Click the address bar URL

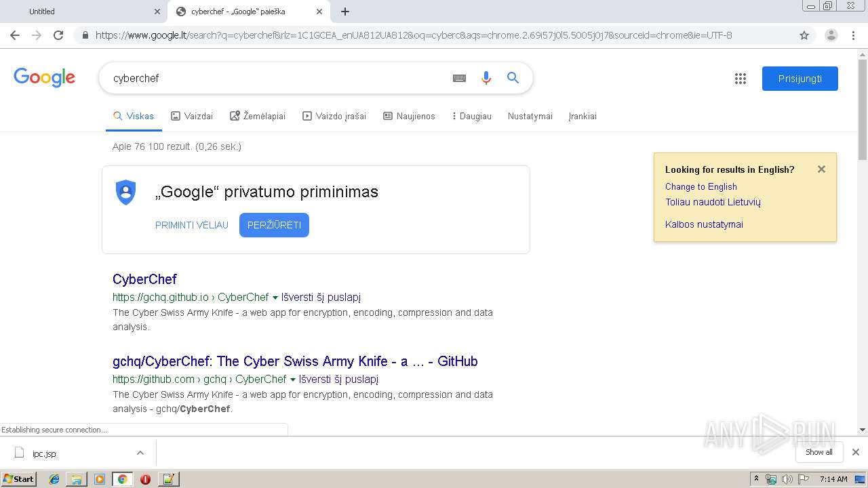[414, 35]
